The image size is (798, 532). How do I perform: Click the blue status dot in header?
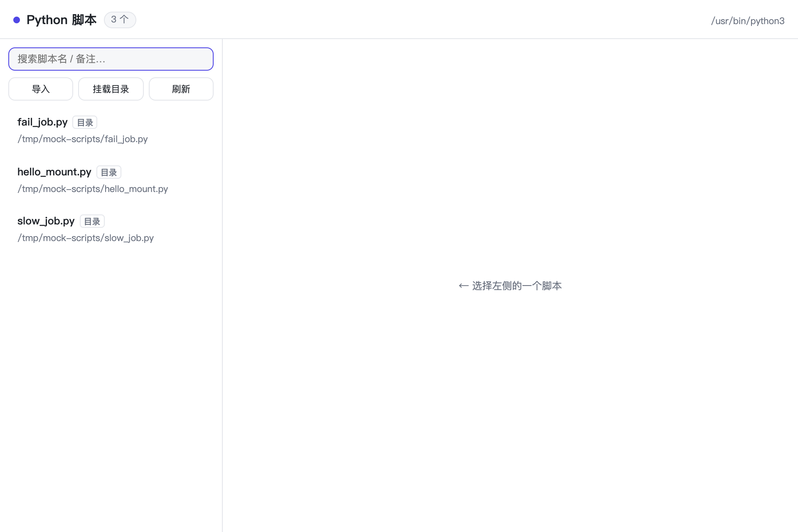click(x=17, y=20)
